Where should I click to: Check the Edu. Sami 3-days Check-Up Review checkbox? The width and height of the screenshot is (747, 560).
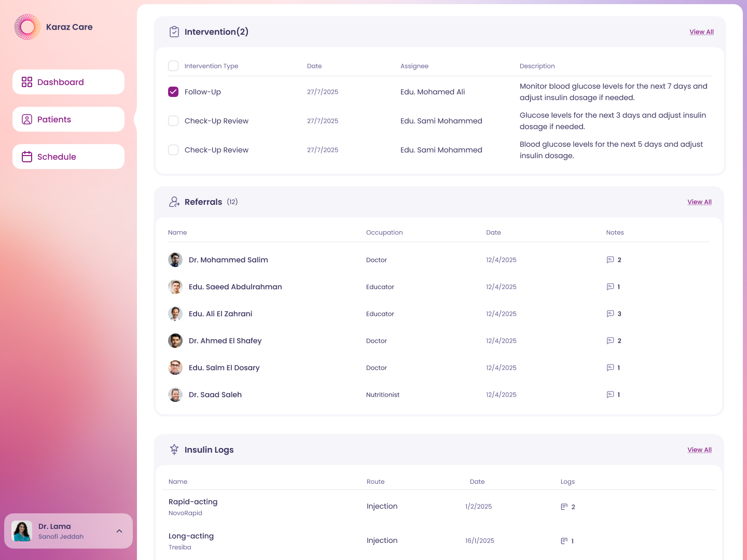coord(173,121)
